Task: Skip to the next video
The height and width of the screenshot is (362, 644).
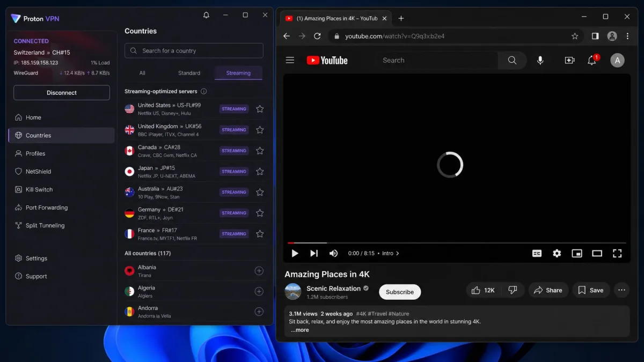Action: point(314,253)
